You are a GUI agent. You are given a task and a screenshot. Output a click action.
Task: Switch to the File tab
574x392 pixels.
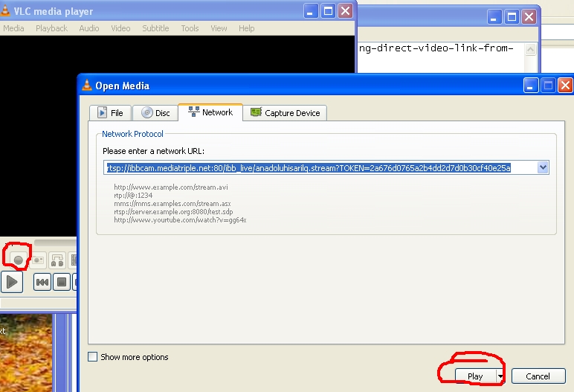[110, 113]
